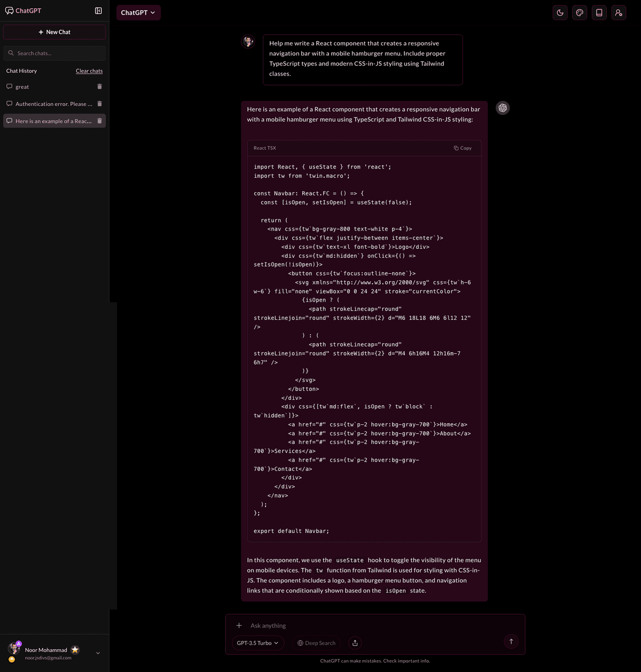
Task: Expand Noor Mohammad account menu
Action: click(98, 653)
